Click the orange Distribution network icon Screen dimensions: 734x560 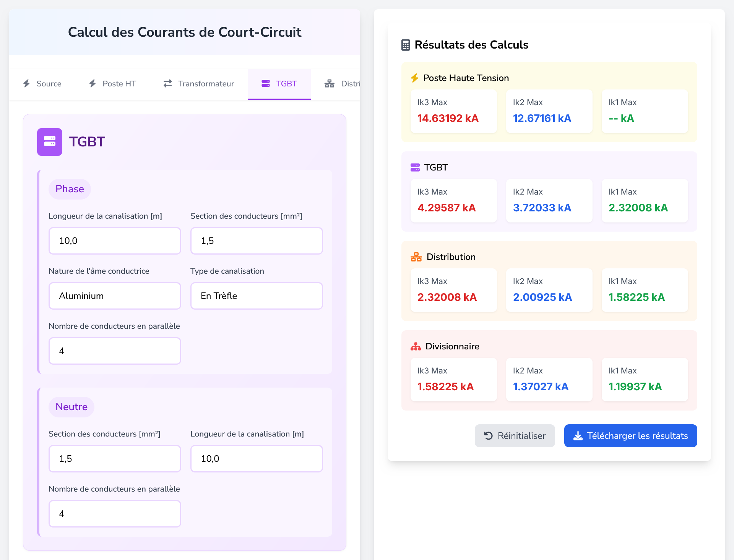coord(416,257)
